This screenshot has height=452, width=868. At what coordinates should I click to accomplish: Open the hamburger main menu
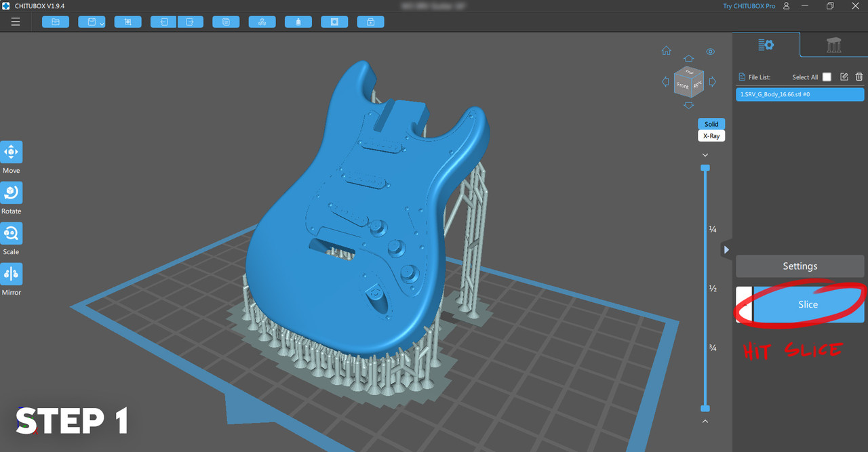16,22
